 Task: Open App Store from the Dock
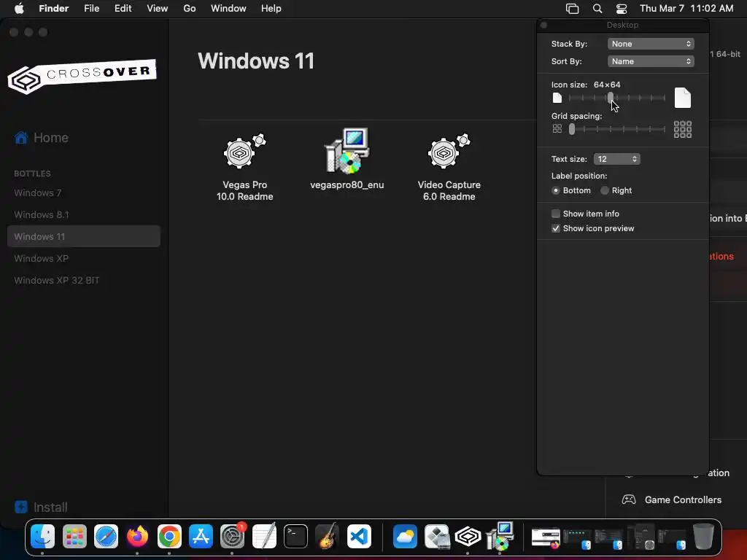click(x=201, y=537)
